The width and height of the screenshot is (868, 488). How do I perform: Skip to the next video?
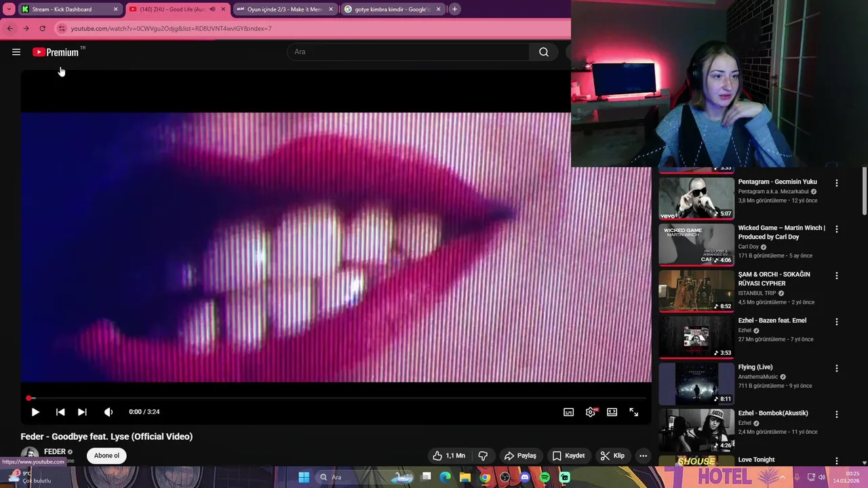pos(82,412)
